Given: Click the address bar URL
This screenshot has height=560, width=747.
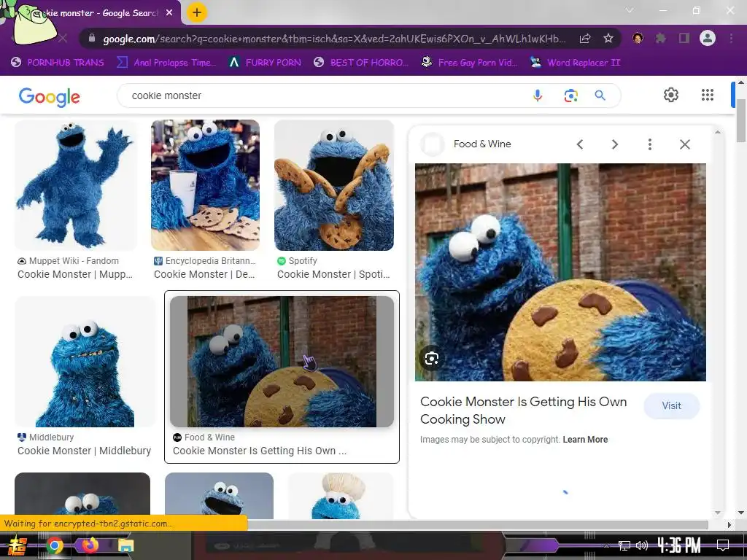Looking at the screenshot, I should click(334, 39).
